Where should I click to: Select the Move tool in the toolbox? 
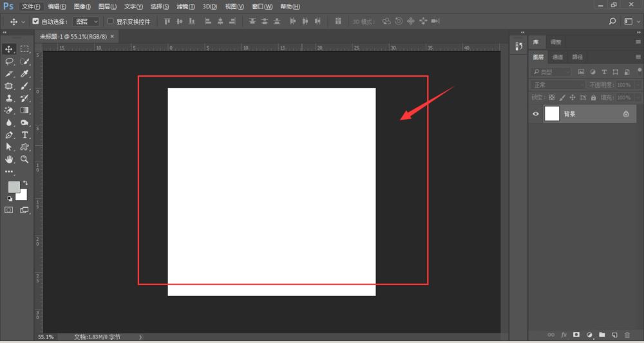click(x=8, y=50)
